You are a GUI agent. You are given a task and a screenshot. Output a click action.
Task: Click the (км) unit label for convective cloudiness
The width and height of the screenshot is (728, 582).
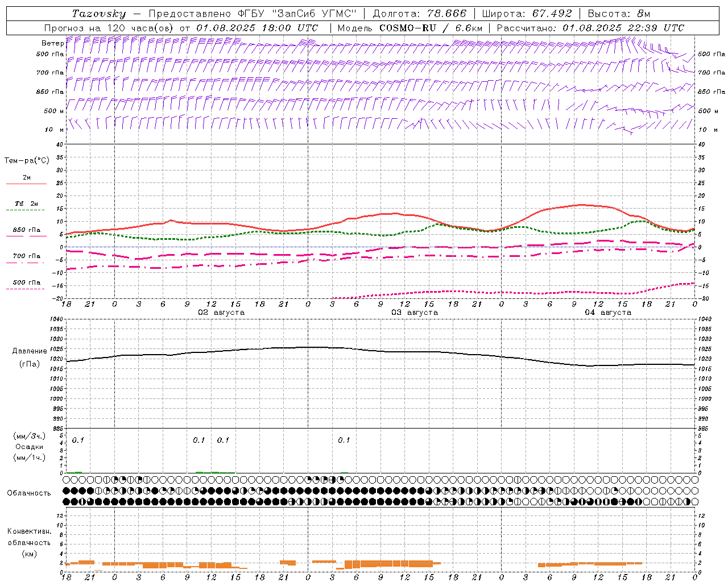[30, 554]
